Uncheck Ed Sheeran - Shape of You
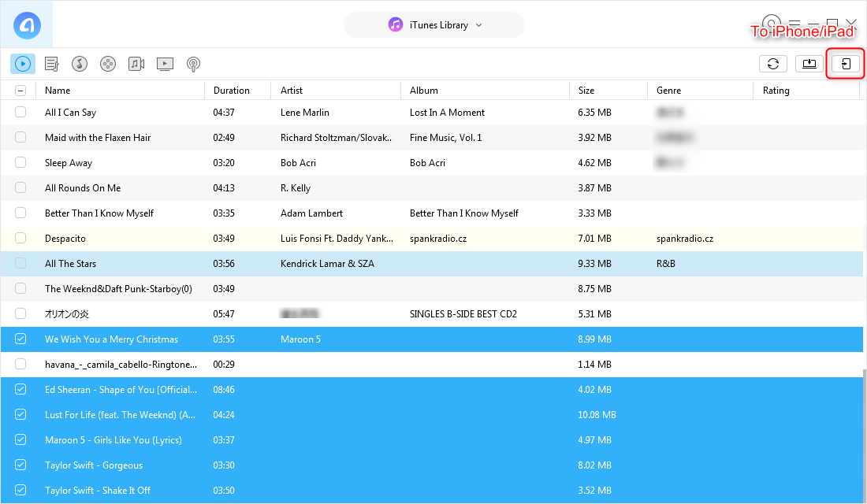Screen dimensions: 867x504 (20, 390)
